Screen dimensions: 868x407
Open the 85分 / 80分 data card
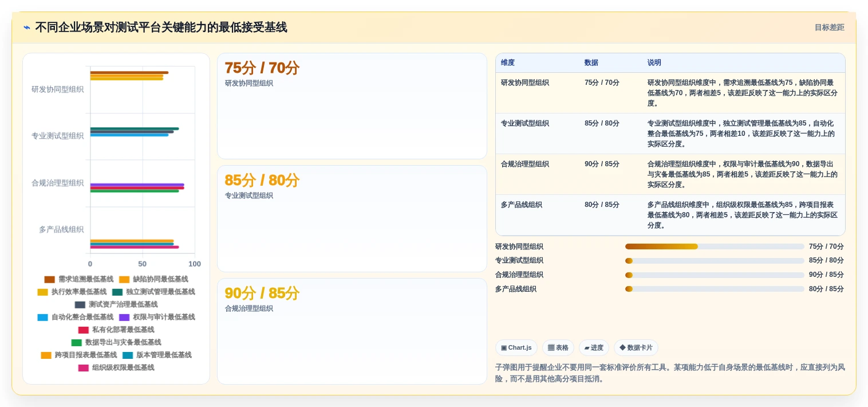click(352, 219)
